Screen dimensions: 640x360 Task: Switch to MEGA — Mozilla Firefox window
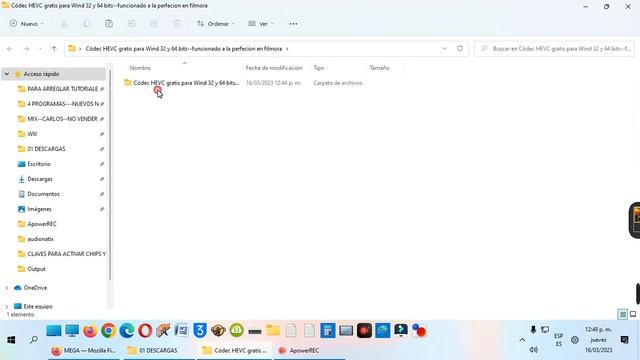pyautogui.click(x=84, y=351)
